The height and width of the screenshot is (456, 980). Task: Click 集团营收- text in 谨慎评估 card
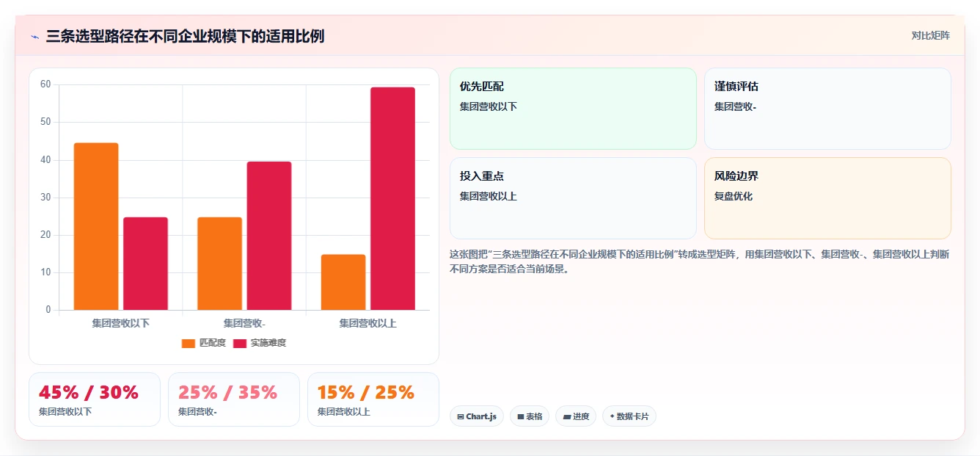[x=735, y=106]
